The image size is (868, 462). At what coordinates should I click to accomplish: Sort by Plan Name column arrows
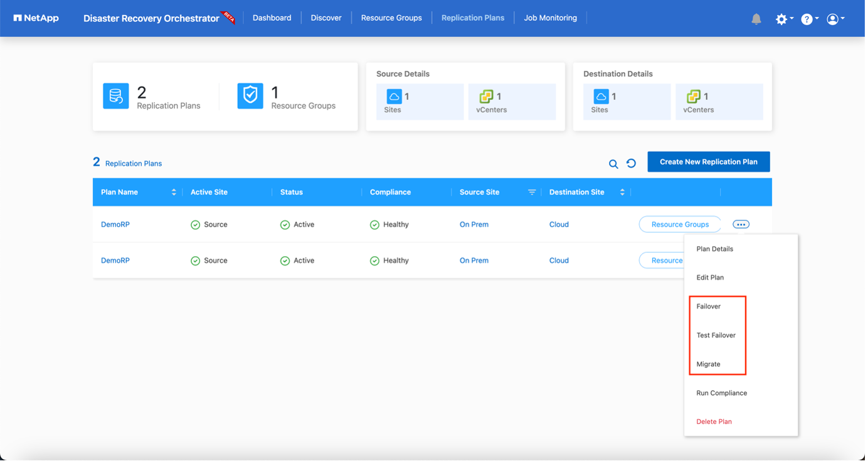pos(174,192)
